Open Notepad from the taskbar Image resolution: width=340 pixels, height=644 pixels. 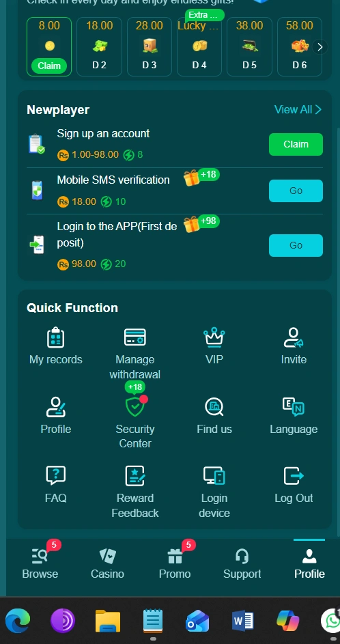153,621
